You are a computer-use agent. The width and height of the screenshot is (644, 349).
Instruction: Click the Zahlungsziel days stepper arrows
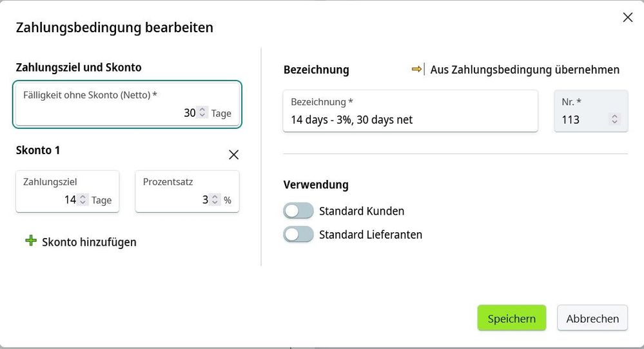click(83, 200)
